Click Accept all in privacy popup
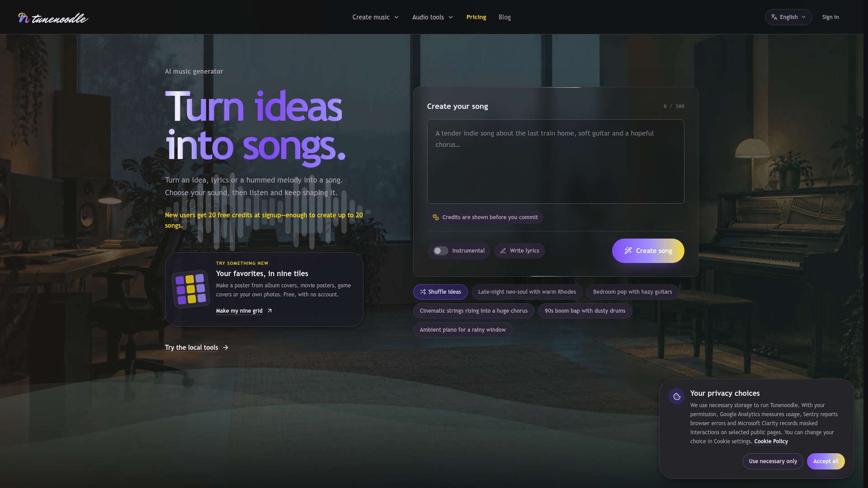Screen dimensions: 868x488 click(x=826, y=461)
